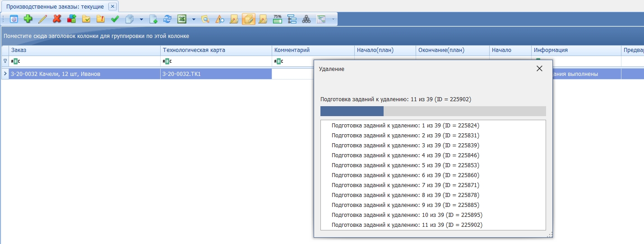Add a new order with green plus
The image size is (644, 244).
click(28, 19)
